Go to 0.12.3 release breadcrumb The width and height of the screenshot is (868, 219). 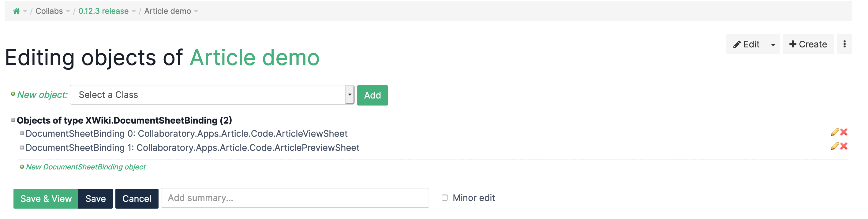[103, 11]
